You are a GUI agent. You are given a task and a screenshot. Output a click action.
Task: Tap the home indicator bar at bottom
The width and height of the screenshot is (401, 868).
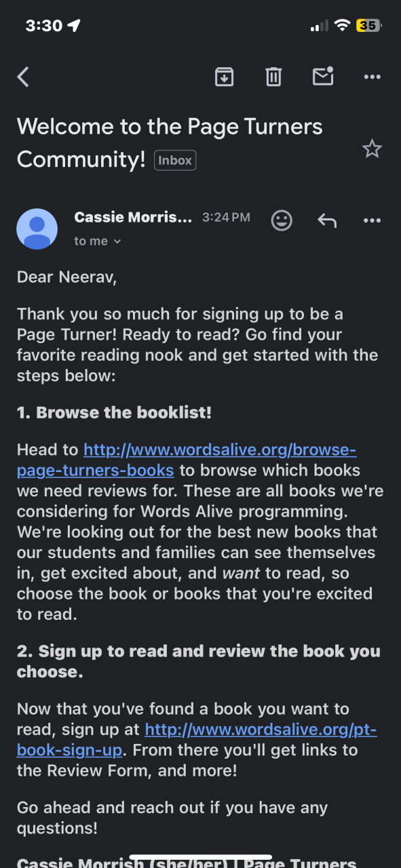(201, 857)
